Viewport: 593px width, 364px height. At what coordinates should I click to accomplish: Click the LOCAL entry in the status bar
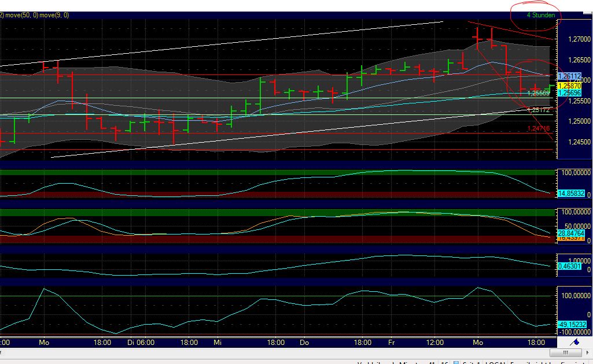495,361
